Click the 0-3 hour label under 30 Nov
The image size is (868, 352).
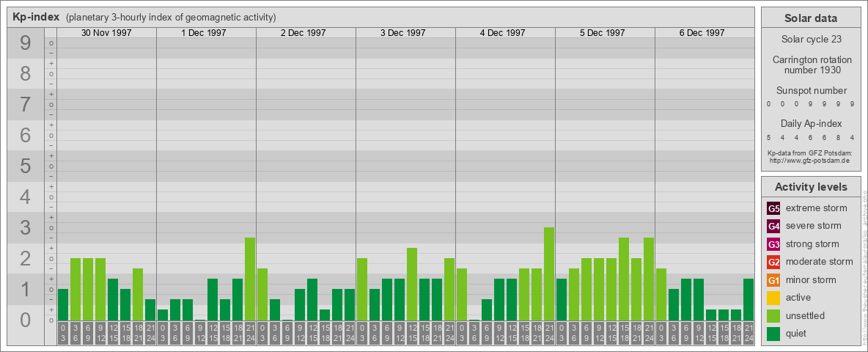(x=63, y=333)
